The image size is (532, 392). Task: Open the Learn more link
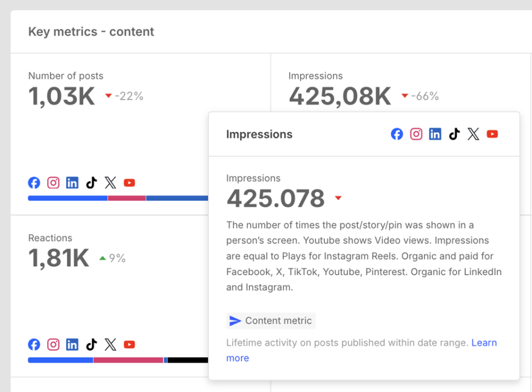click(484, 343)
